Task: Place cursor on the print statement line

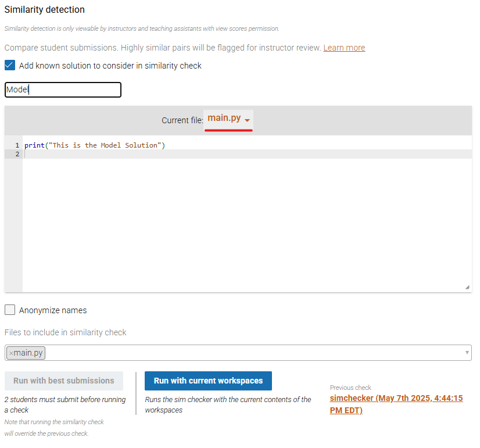Action: tap(95, 145)
